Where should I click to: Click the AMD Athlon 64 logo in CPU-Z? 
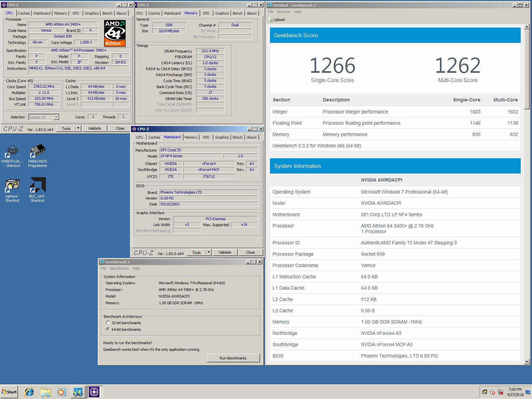(115, 33)
